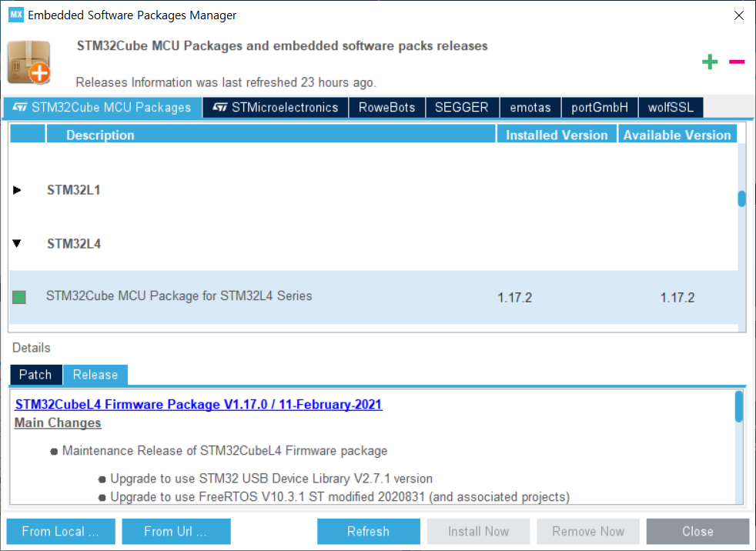Switch to the STMicroelectronics tab
Image resolution: width=756 pixels, height=551 pixels.
[x=276, y=108]
